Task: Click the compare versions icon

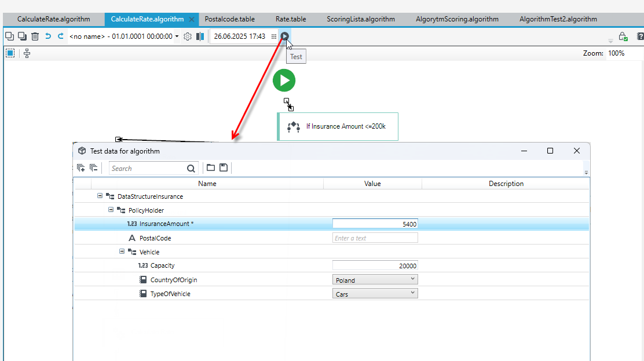Action: click(x=200, y=36)
